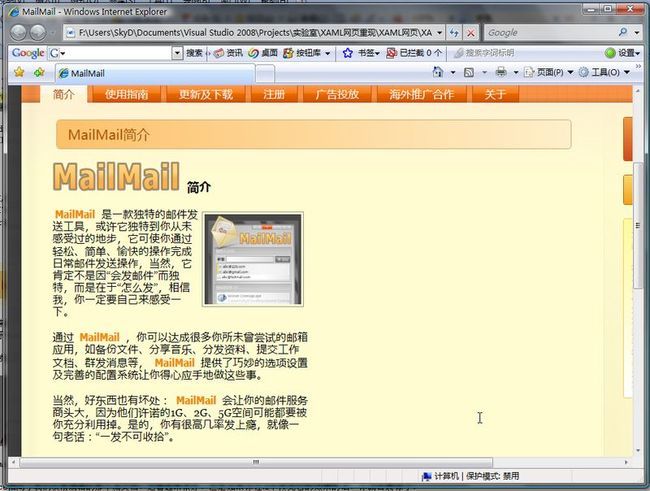The width and height of the screenshot is (650, 491).
Task: Open the 更新及下载 navigation tab
Action: pos(206,94)
